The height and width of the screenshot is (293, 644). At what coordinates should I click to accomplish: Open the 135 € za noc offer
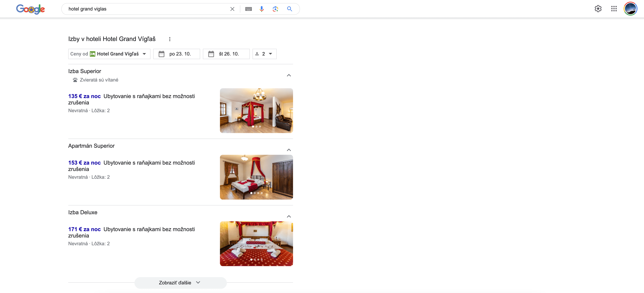tap(84, 96)
